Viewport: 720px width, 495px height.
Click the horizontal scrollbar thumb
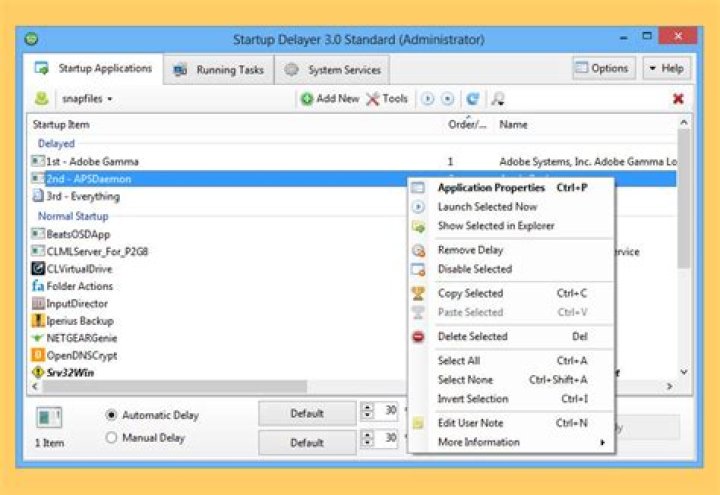[174, 387]
